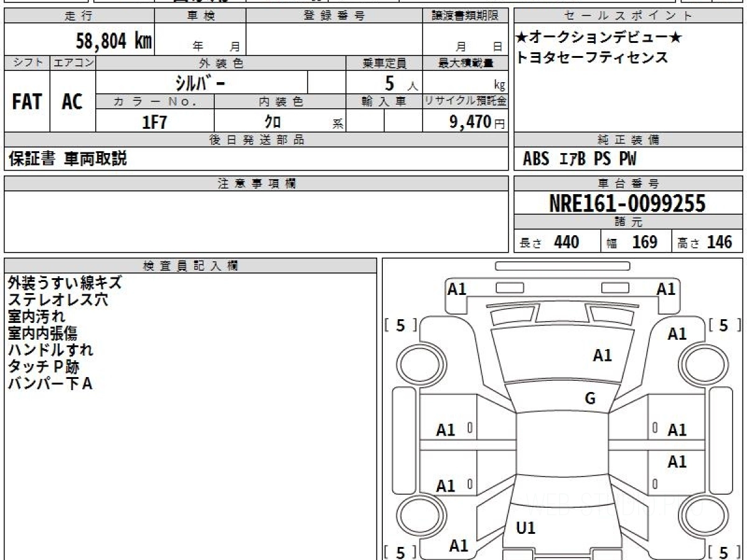Select the FAT shift value
Screen dimensions: 747x560
(27, 101)
